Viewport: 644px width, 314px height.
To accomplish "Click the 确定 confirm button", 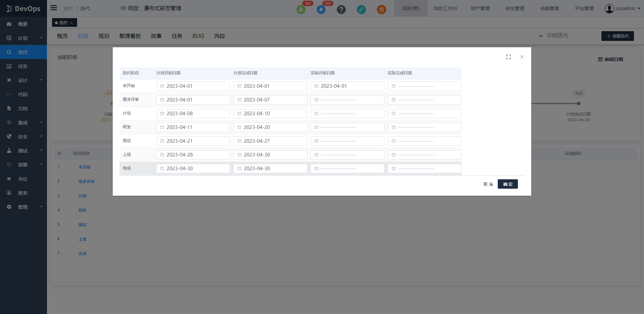I will pyautogui.click(x=507, y=184).
